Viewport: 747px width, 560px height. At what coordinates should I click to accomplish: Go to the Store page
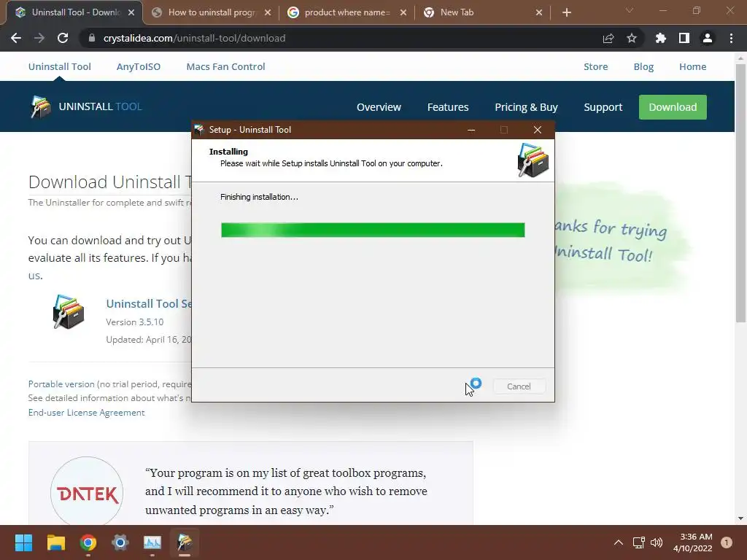pos(595,66)
